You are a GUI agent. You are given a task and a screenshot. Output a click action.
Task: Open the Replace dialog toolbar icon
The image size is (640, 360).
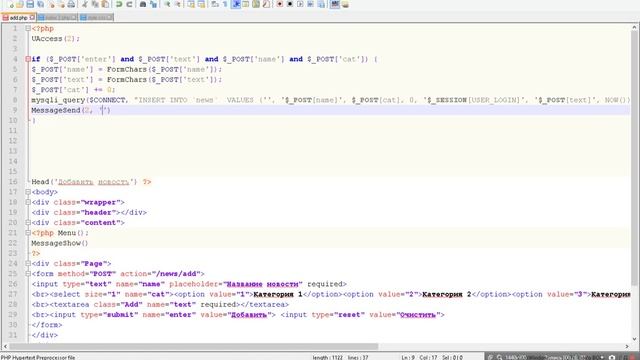(x=154, y=4)
